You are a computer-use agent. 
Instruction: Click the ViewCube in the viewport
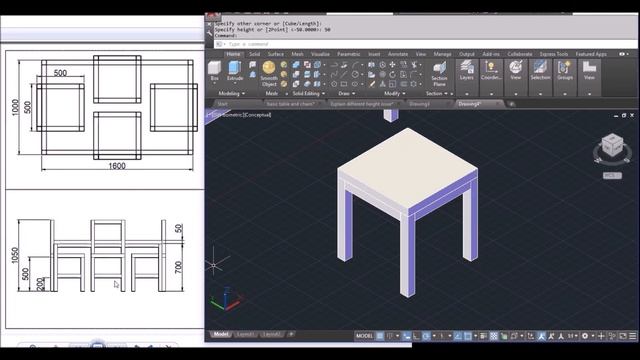pyautogui.click(x=612, y=145)
